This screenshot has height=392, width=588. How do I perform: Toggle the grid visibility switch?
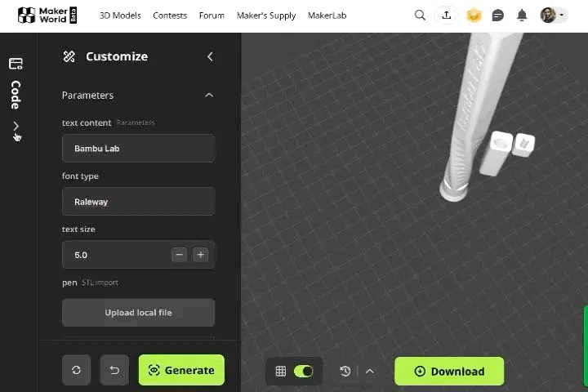point(304,372)
